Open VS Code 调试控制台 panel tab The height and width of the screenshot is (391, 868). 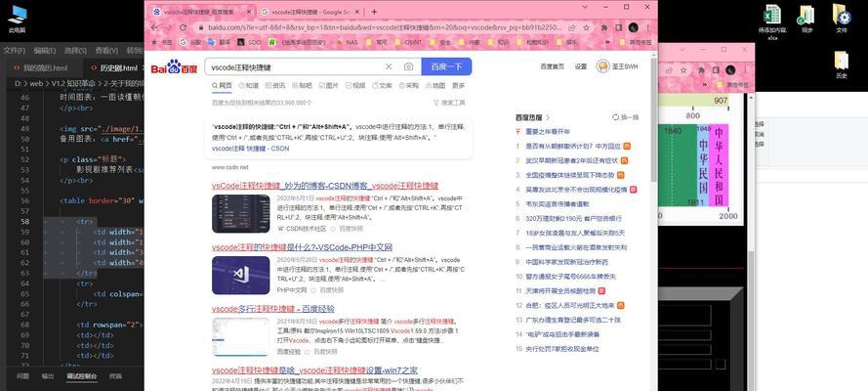tap(82, 376)
